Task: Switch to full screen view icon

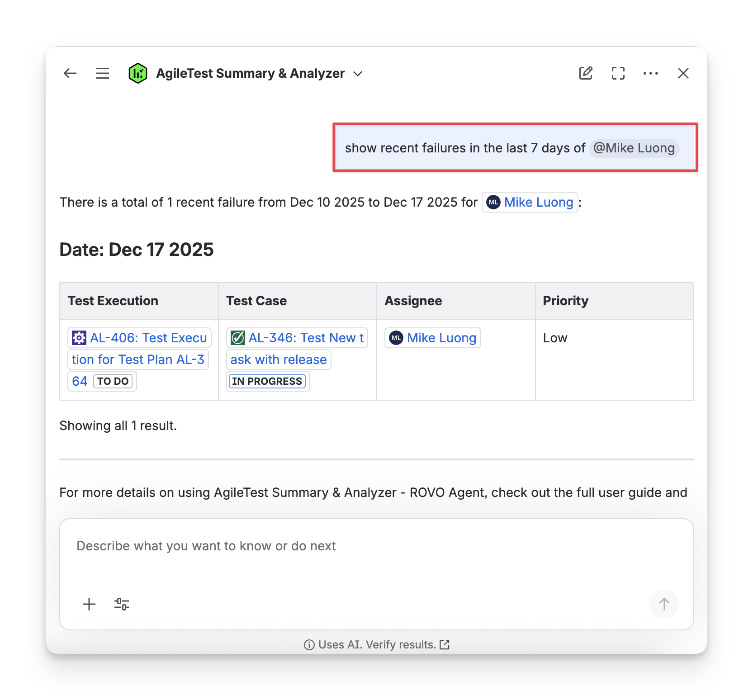Action: pyautogui.click(x=618, y=73)
